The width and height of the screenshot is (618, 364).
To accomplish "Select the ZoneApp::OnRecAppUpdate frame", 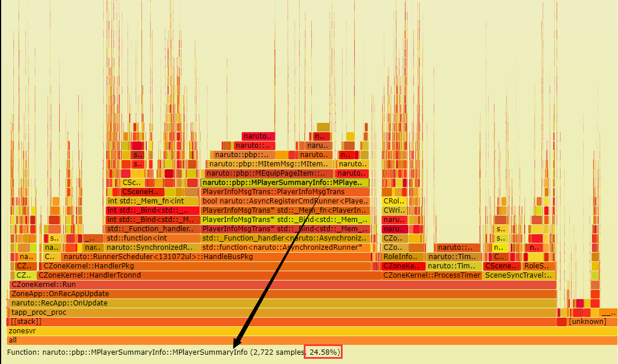I will (x=282, y=293).
